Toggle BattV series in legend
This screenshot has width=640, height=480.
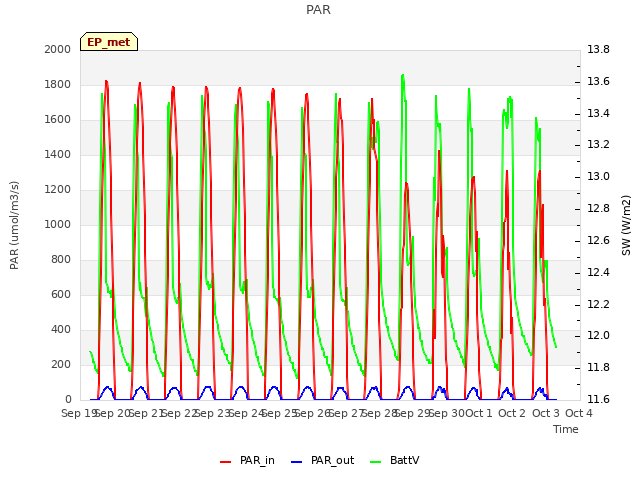coord(394,460)
